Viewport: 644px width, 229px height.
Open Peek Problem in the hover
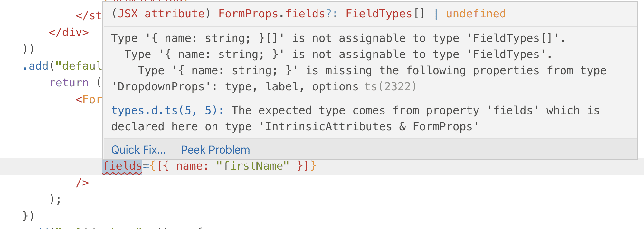pos(215,150)
